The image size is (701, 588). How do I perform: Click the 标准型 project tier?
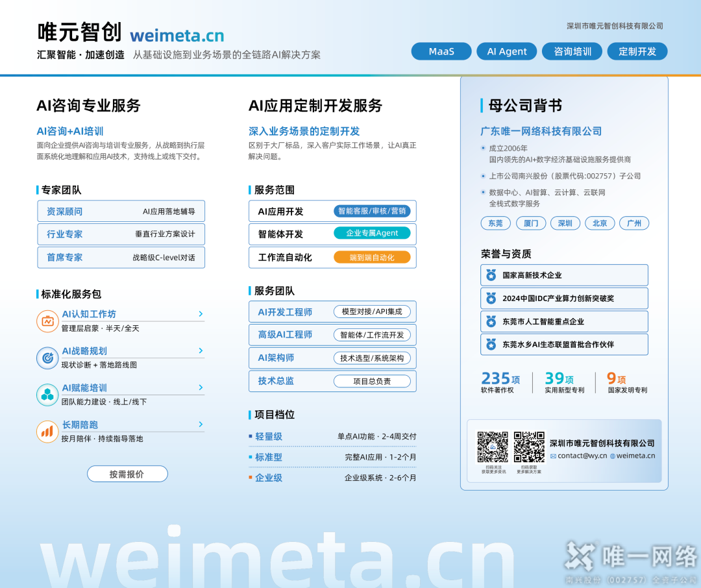pos(269,457)
